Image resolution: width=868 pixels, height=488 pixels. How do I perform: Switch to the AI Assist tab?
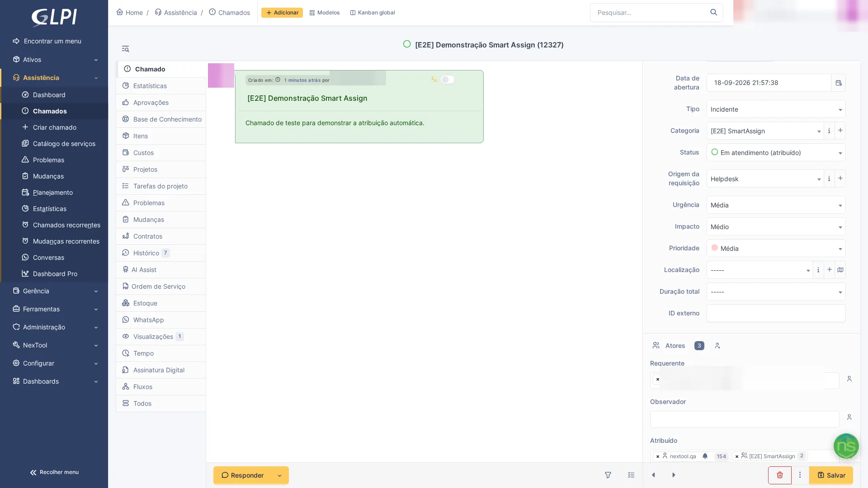point(161,270)
